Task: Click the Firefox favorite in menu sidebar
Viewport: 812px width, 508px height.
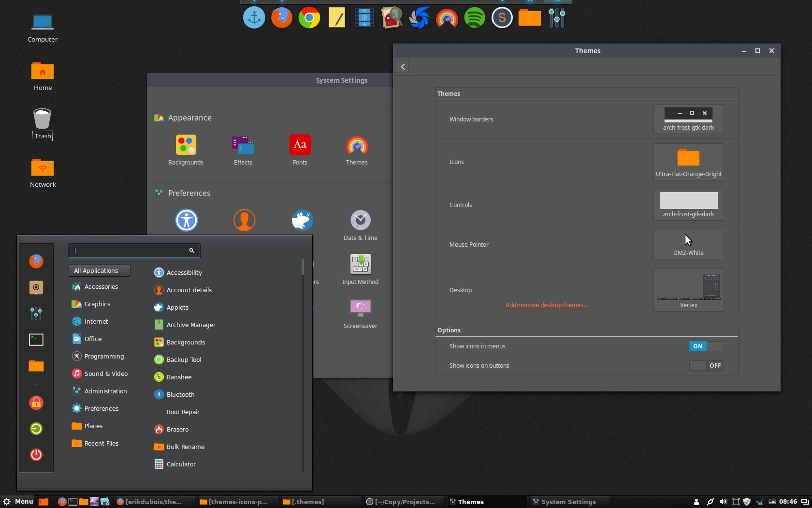Action: [x=36, y=261]
